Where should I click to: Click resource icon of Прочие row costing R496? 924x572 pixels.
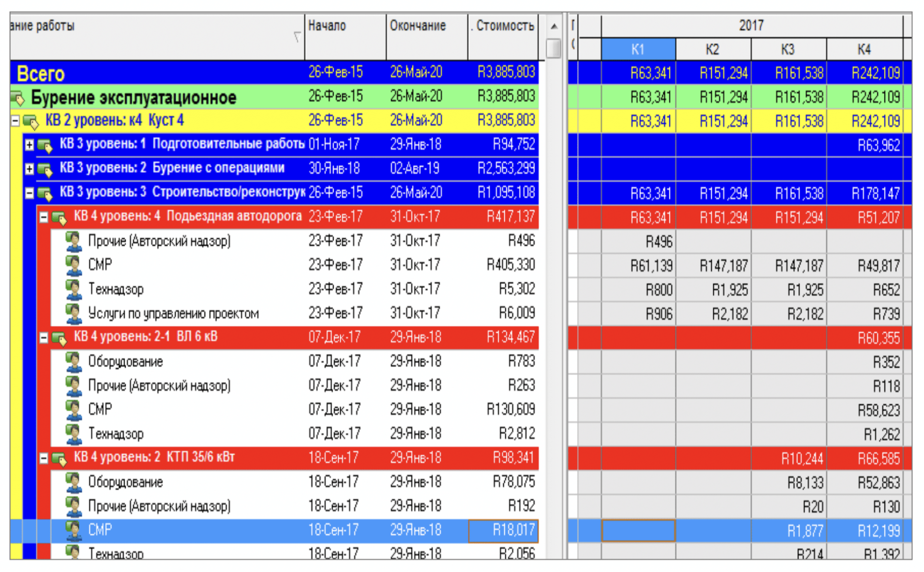tap(74, 241)
